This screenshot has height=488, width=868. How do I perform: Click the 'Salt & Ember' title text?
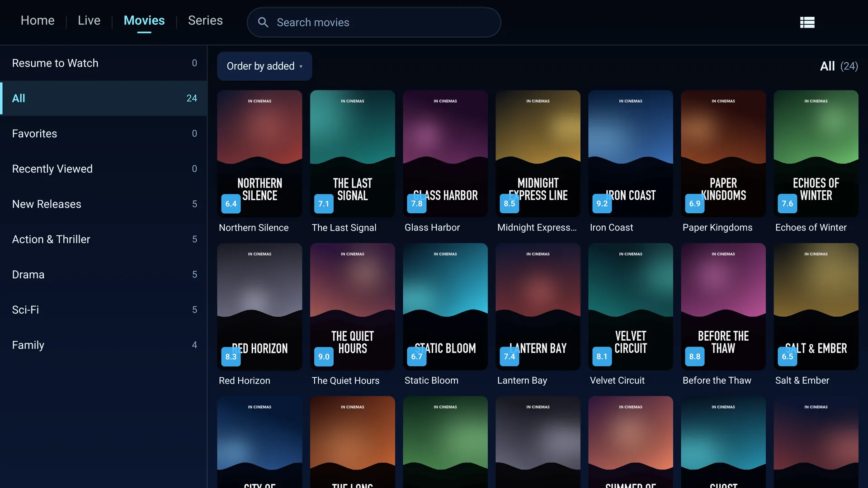(802, 381)
